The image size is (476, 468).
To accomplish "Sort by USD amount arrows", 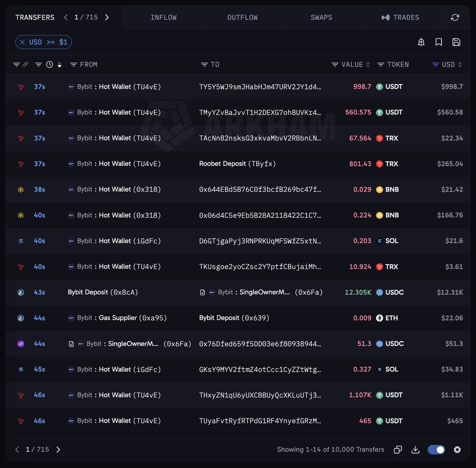I will point(460,65).
